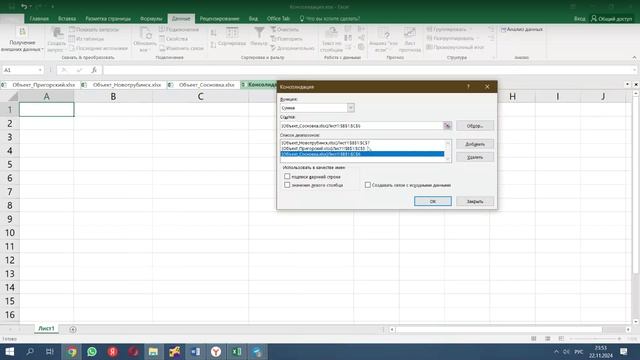640x360 pixels.
Task: Click the Закрыть button in the dialog
Action: click(475, 201)
